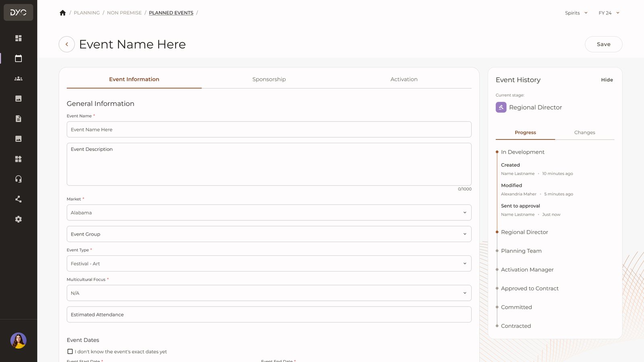Open the PLANNING breadcrumb link
This screenshot has height=362, width=644.
tap(87, 13)
